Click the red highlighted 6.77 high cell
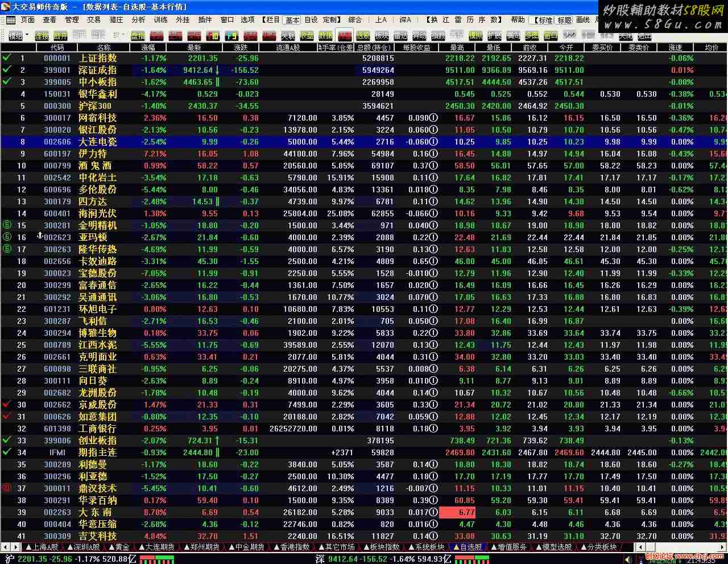Image resolution: width=728 pixels, height=564 pixels. coord(457,512)
